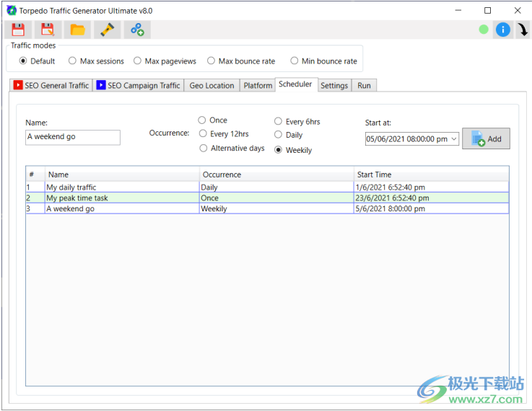The width and height of the screenshot is (532, 411).
Task: Select the 'My peak time task' row
Action: tap(267, 198)
